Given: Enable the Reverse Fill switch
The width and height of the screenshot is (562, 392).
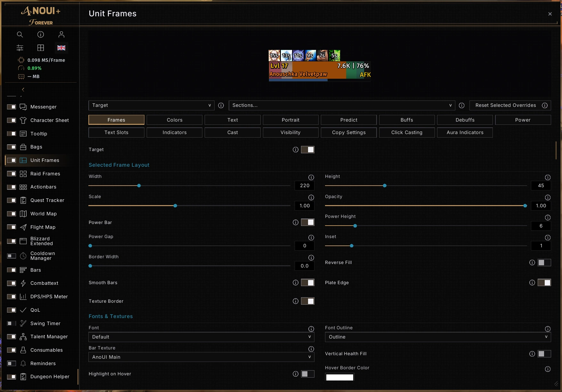Looking at the screenshot, I should coord(544,262).
